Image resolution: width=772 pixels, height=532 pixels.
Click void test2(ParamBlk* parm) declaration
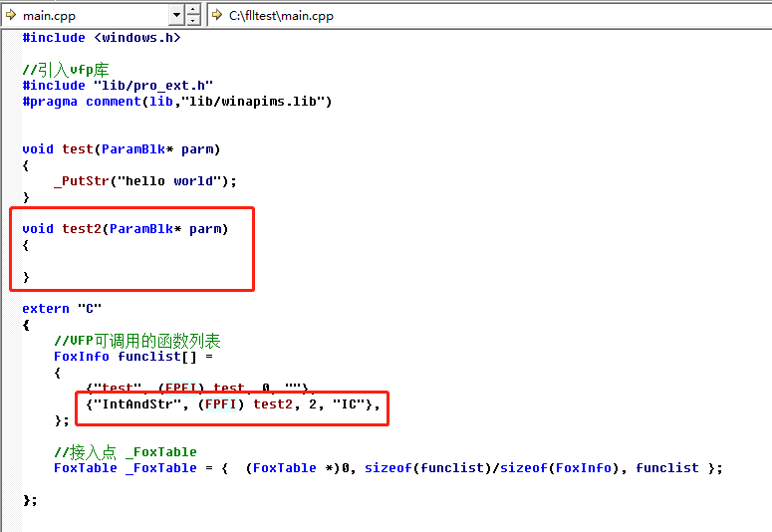(x=126, y=229)
